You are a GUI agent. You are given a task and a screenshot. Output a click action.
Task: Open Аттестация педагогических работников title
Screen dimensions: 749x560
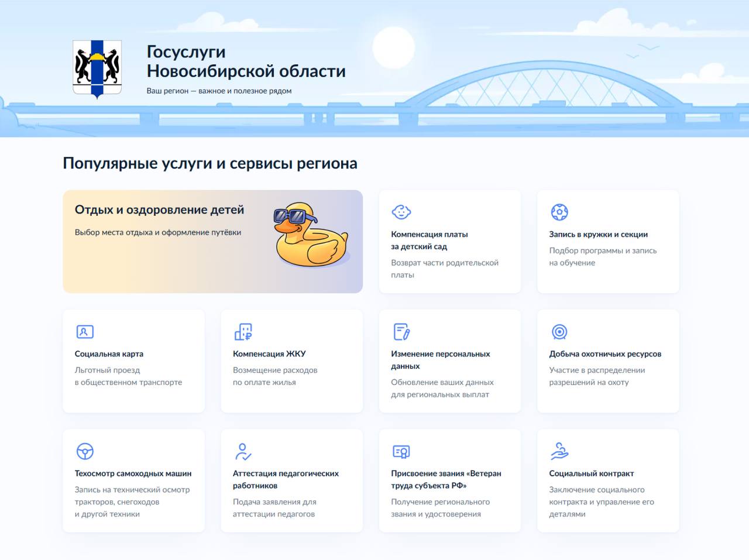[x=286, y=479]
